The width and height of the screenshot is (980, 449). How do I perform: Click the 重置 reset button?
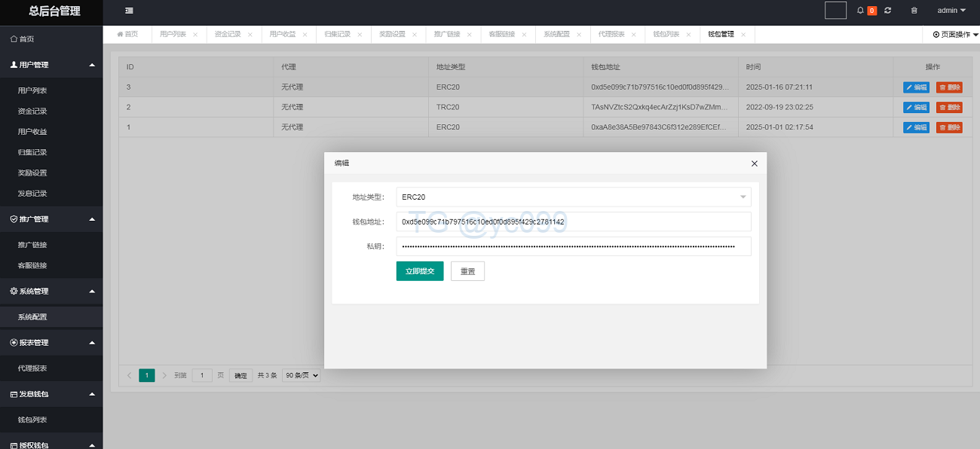click(x=467, y=271)
